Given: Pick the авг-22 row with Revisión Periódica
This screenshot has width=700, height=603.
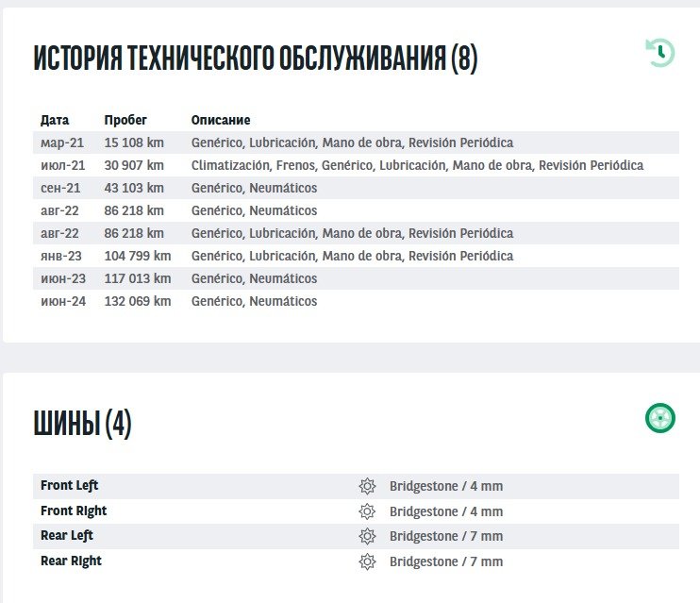Looking at the screenshot, I should pos(356,233).
